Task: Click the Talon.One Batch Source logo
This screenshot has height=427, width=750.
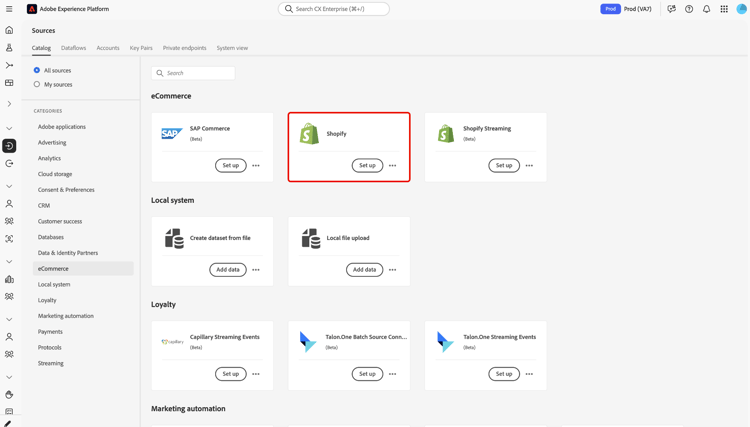Action: 308,341
